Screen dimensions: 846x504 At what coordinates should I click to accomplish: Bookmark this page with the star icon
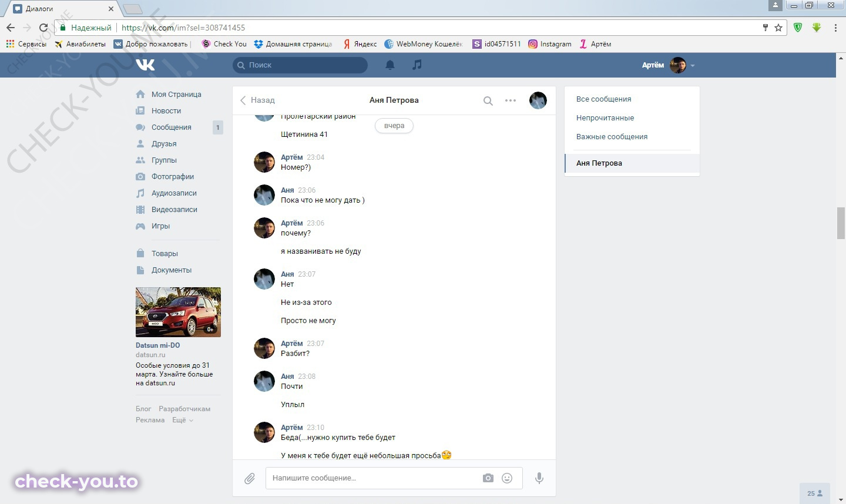(x=778, y=28)
